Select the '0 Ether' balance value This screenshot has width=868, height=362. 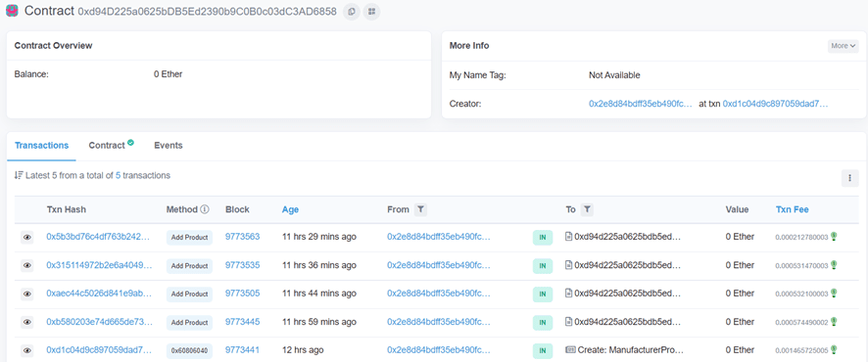[x=168, y=74]
